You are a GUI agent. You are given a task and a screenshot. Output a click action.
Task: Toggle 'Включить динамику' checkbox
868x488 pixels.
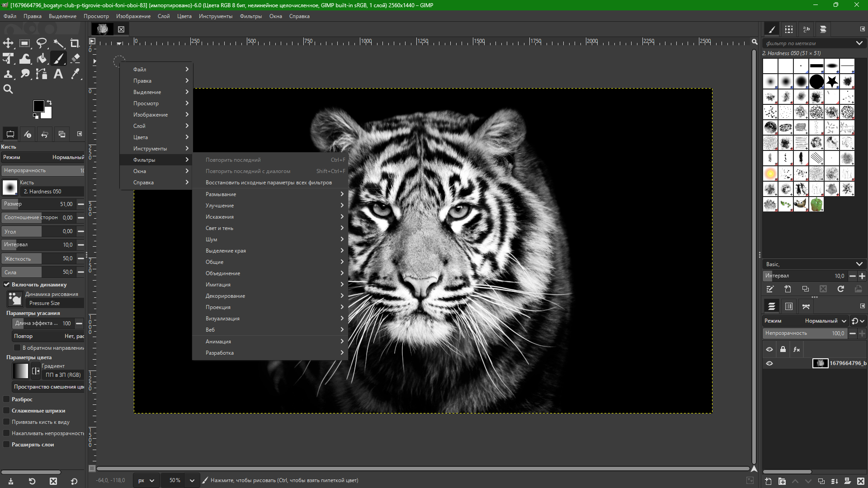pos(7,285)
